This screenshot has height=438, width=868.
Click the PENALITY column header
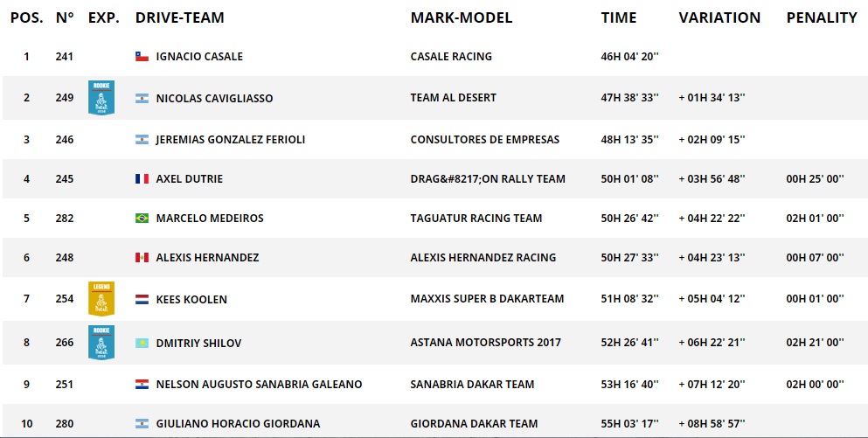tap(821, 17)
